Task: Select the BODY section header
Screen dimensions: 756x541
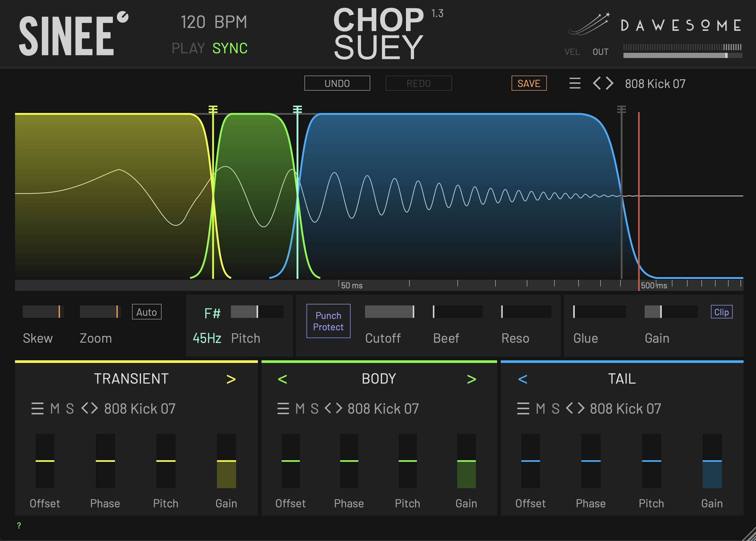Action: pos(379,379)
